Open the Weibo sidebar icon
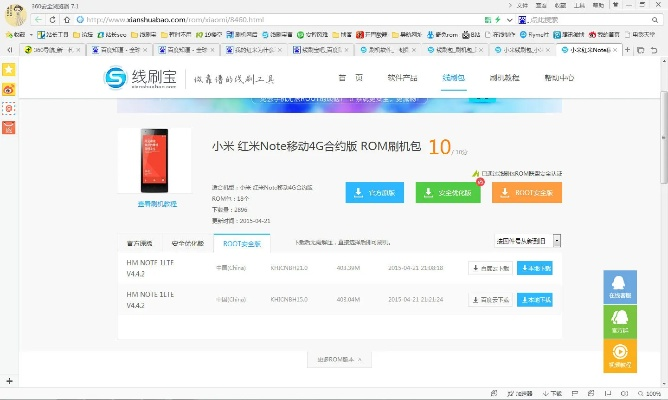The width and height of the screenshot is (668, 400). pos(9,89)
